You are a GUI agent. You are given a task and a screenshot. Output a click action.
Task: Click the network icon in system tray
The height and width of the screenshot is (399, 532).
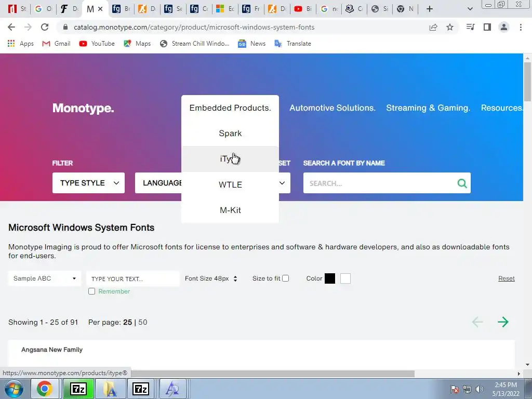point(467,389)
